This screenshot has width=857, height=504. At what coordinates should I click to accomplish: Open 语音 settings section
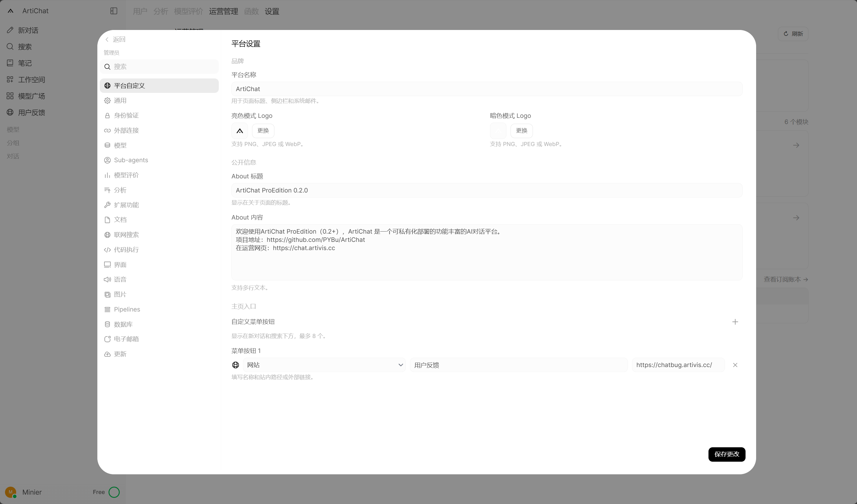pos(159,279)
